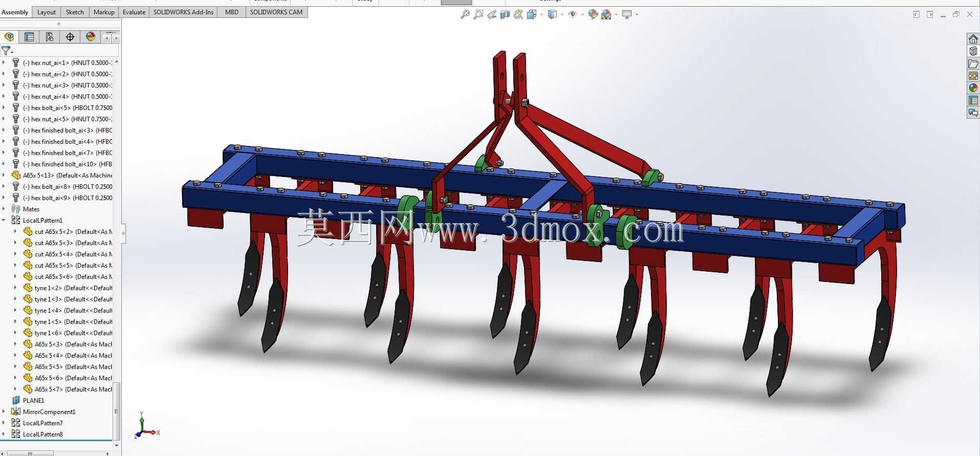This screenshot has width=980, height=456.
Task: Click the Zoom to Fit icon
Action: coord(465,14)
